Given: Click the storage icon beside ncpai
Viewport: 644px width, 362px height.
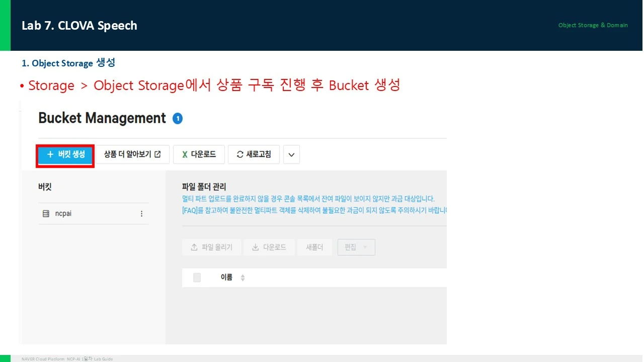Looking at the screenshot, I should 46,214.
